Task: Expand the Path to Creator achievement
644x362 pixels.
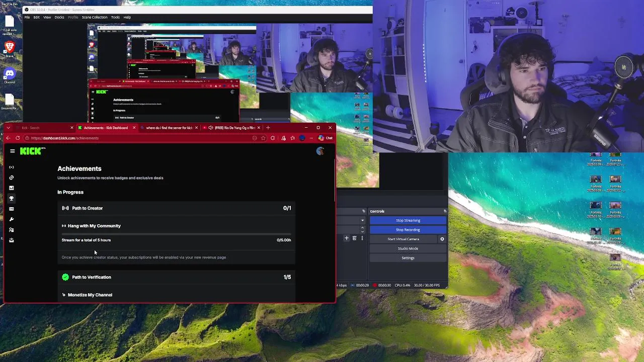Action: (x=176, y=208)
